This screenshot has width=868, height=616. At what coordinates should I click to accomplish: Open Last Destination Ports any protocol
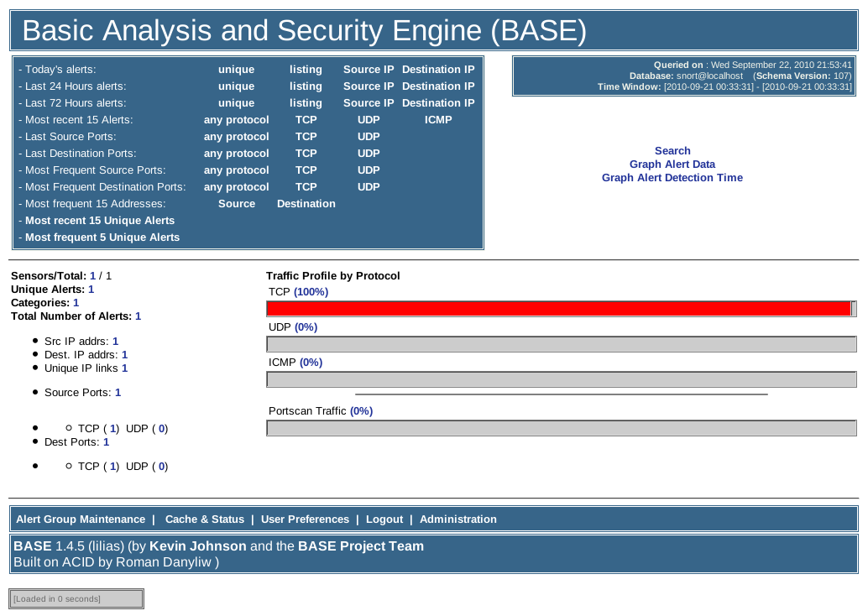237,154
